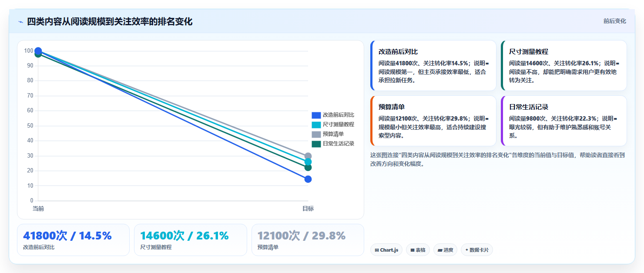This screenshot has width=644, height=273.
Task: Click the 当前 x-axis label
Action: [38, 209]
